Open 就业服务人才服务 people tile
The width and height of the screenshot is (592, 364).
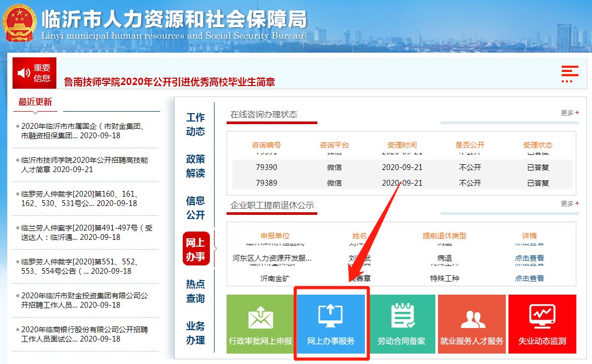point(471,324)
